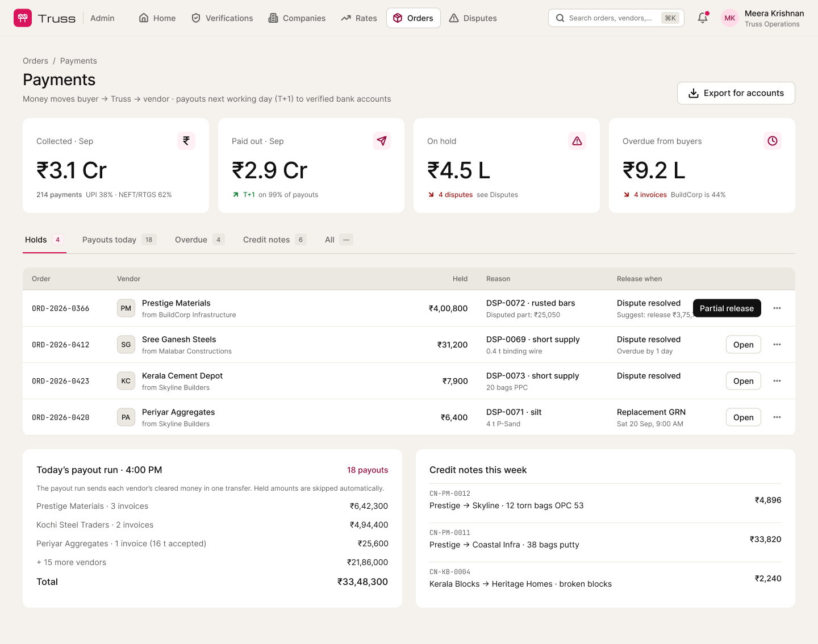Open Verifications in the navigation bar

222,18
